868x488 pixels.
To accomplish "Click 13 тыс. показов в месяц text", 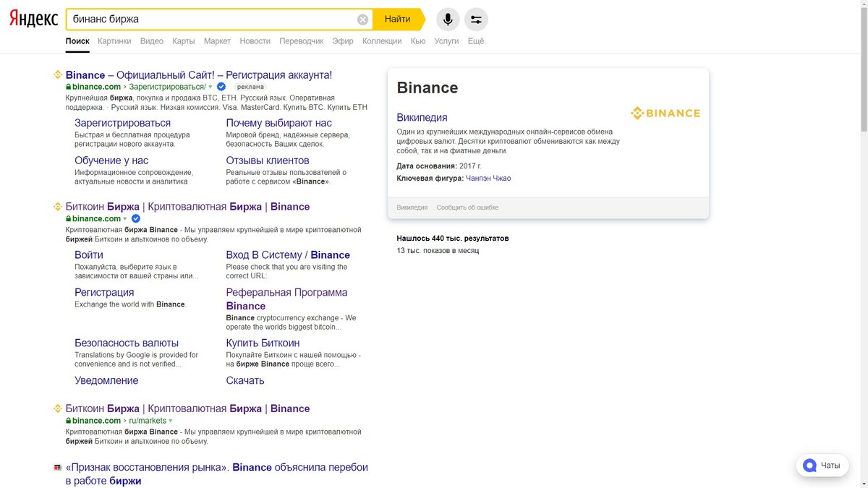I will (438, 250).
